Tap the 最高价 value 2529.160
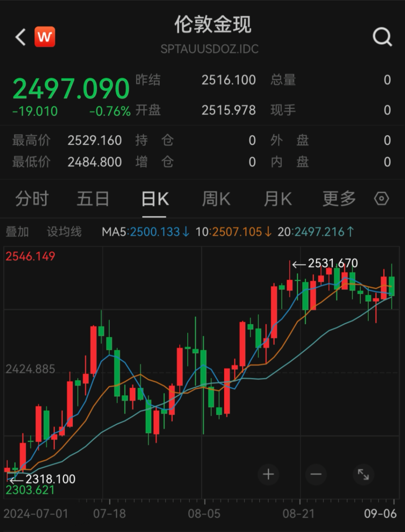 pos(95,141)
